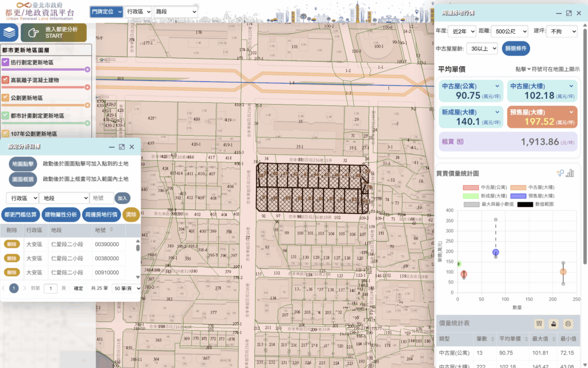Image resolution: width=588 pixels, height=368 pixels.
Task: Open the 路段 dropdown
Action: 176,11
